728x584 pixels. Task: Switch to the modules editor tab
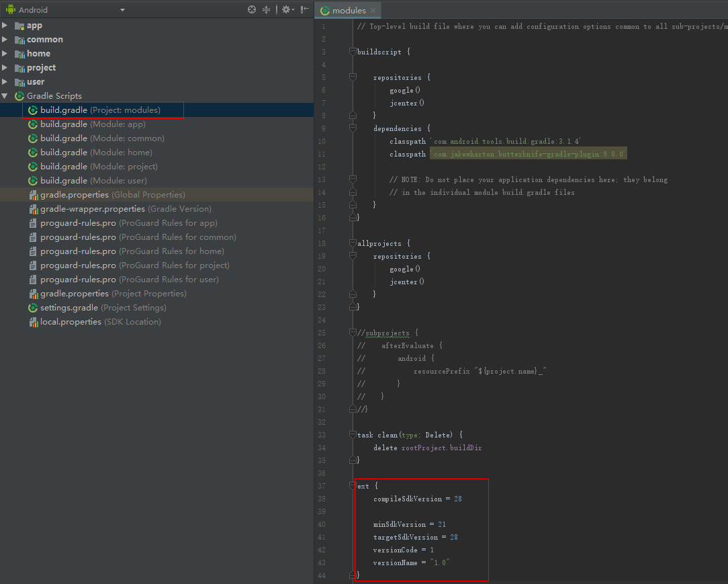coord(348,11)
